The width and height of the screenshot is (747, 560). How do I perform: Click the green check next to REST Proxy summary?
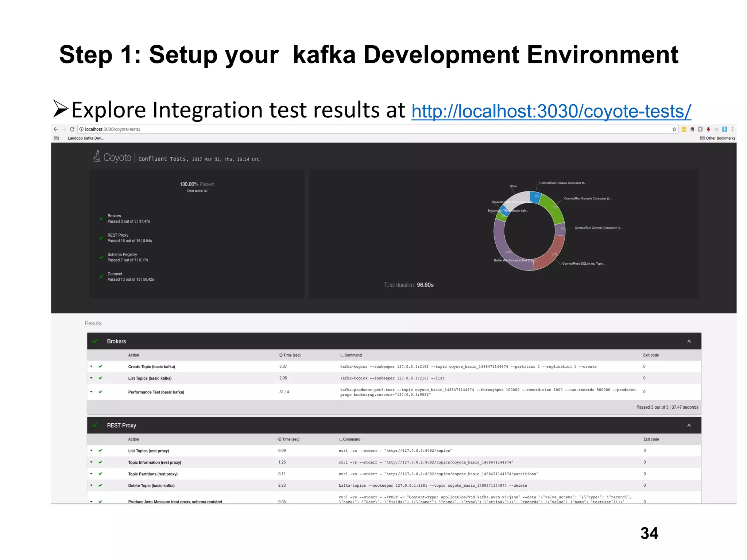[x=101, y=238]
